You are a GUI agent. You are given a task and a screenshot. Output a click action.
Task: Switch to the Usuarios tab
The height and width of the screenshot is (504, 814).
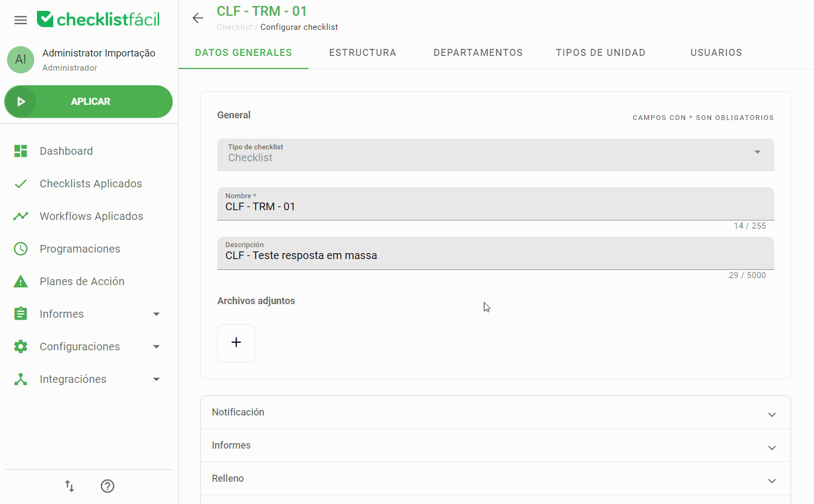click(716, 53)
